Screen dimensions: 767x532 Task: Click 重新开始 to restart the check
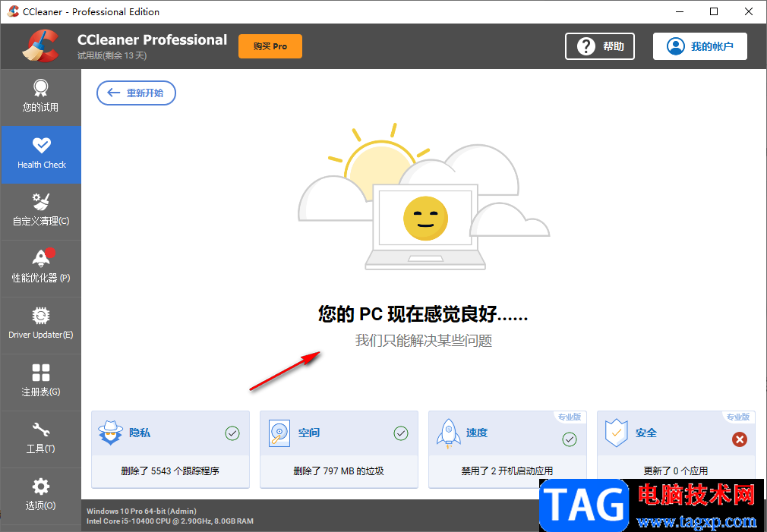coord(136,93)
